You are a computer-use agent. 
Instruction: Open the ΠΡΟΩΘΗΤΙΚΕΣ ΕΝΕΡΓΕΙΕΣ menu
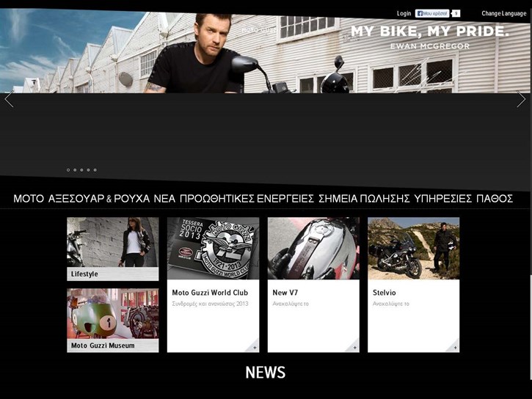247,199
